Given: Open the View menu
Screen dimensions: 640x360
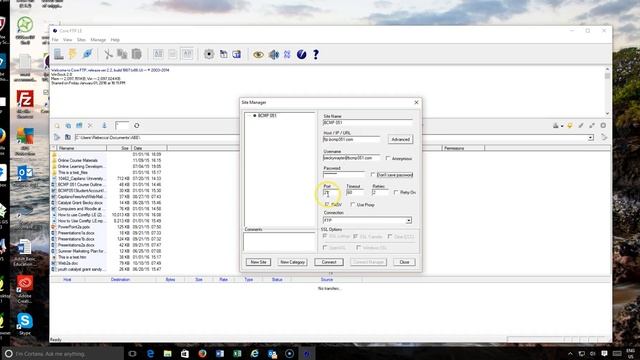Looking at the screenshot, I should coord(67,40).
